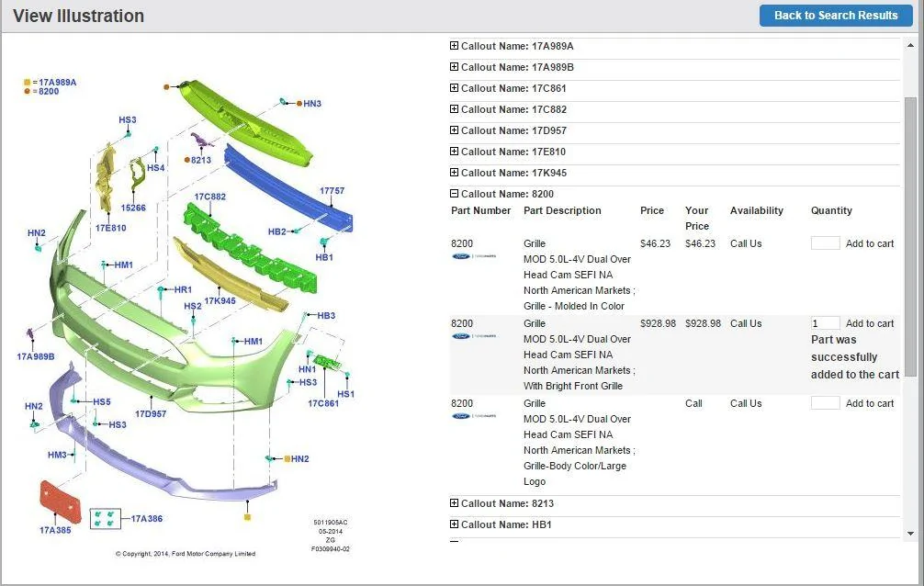Click the scrollbar down arrow
Screen dimensions: 924x586
coord(910,534)
